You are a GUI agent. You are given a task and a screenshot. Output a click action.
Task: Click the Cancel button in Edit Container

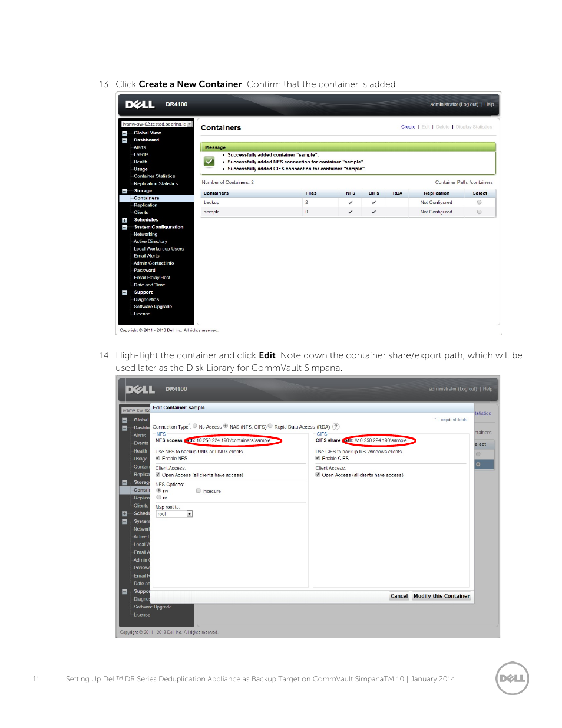coord(399,596)
